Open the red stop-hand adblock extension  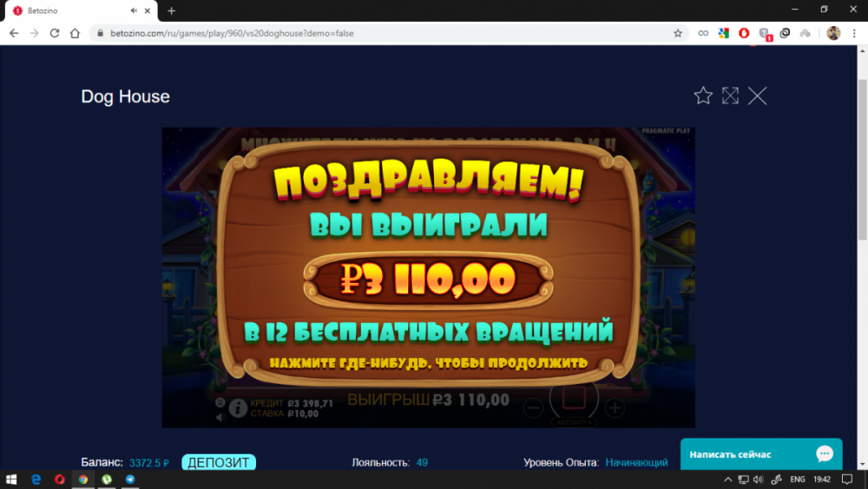(744, 33)
